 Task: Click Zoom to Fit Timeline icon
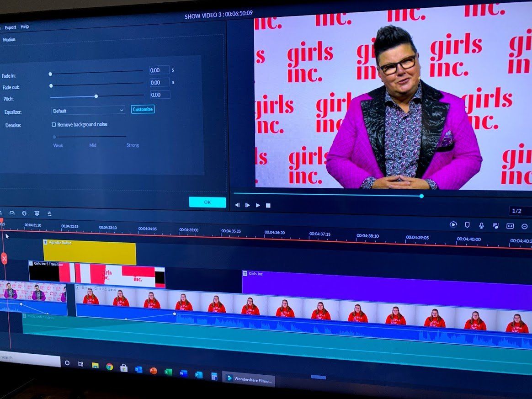[x=510, y=226]
